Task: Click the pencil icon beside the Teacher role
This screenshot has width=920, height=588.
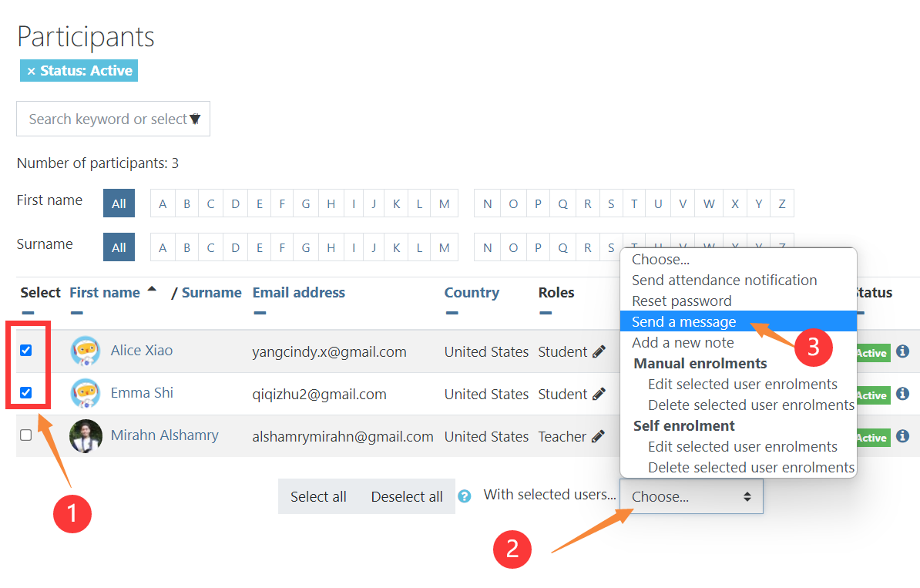Action: [x=597, y=436]
